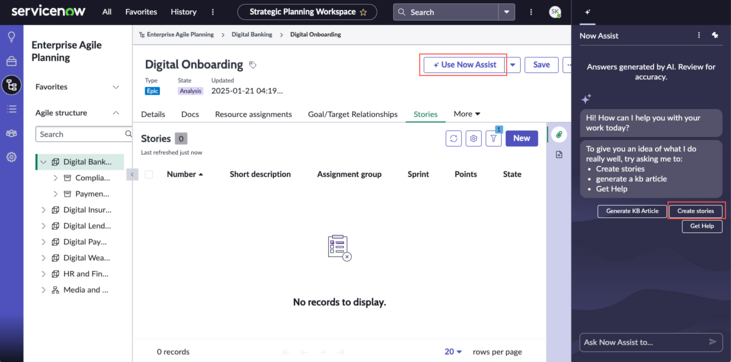731x362 pixels.
Task: Open the global Search scope dropdown
Action: click(x=506, y=13)
